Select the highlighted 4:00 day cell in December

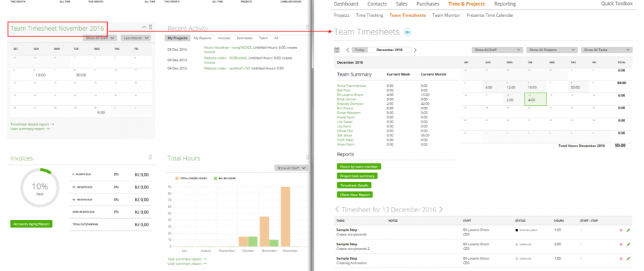535,99
